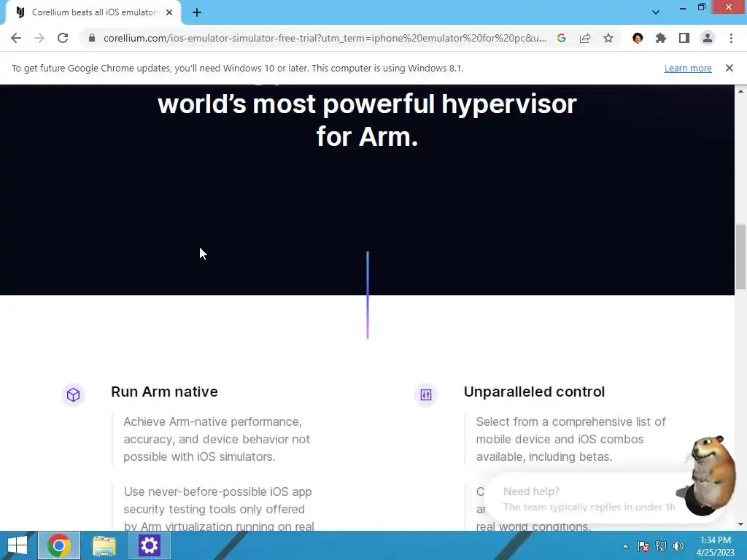The height and width of the screenshot is (560, 747).
Task: Open the taskbar clock showing 1:34 PM
Action: [716, 546]
